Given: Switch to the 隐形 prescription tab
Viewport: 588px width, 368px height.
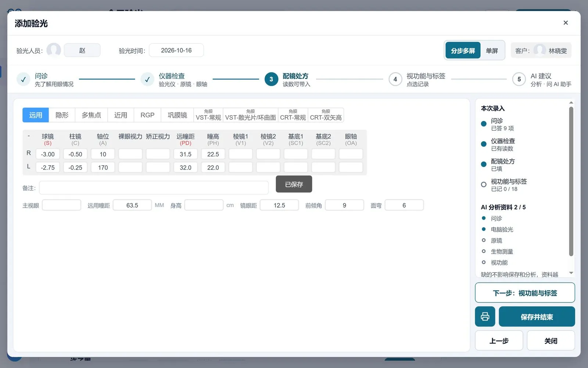Looking at the screenshot, I should pos(62,115).
